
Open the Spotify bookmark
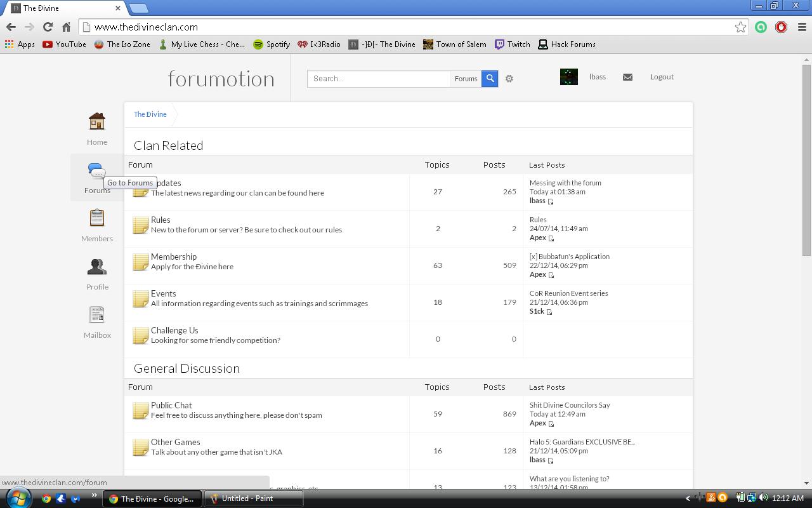pos(272,44)
